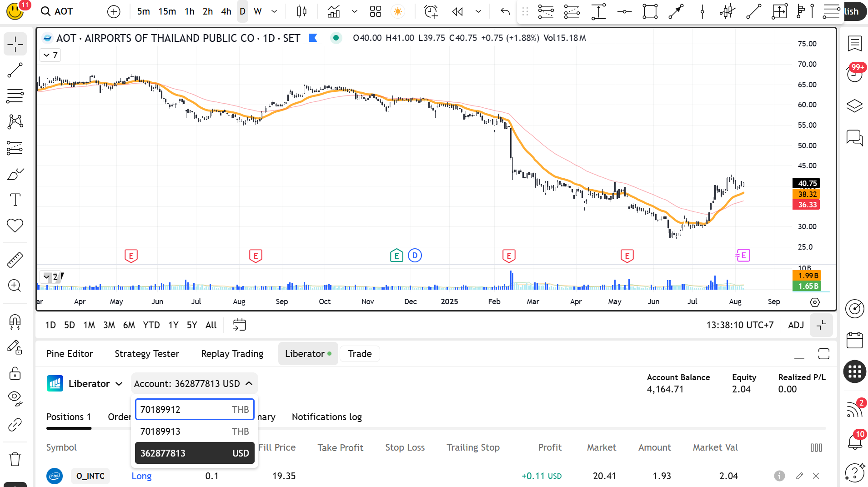Open the layout setup grid
The width and height of the screenshot is (868, 487).
point(376,11)
